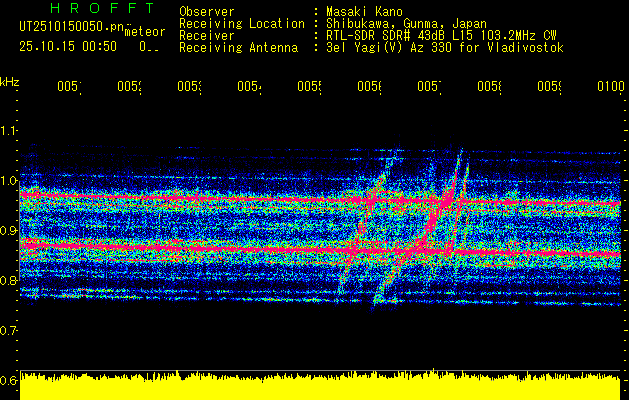Click the 0058 time marker
Image resolution: width=629 pixels, height=400 pixels.
[x=490, y=86]
